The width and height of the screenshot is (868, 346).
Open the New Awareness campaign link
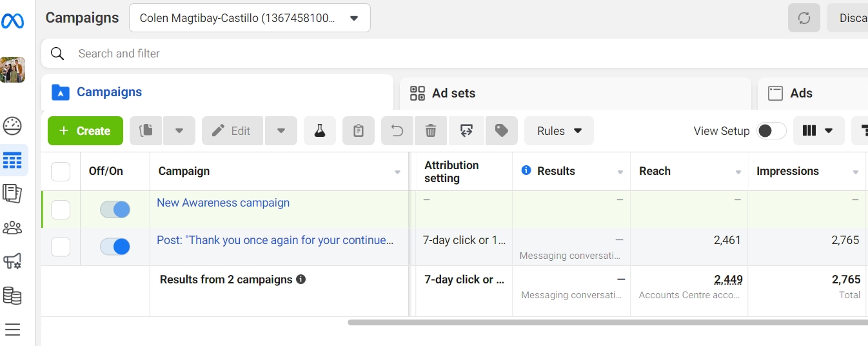223,203
